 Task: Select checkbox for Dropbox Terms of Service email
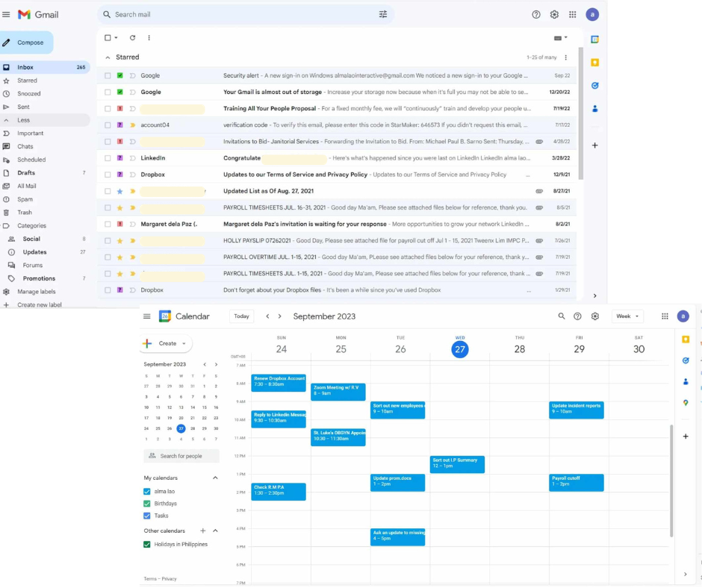point(108,175)
